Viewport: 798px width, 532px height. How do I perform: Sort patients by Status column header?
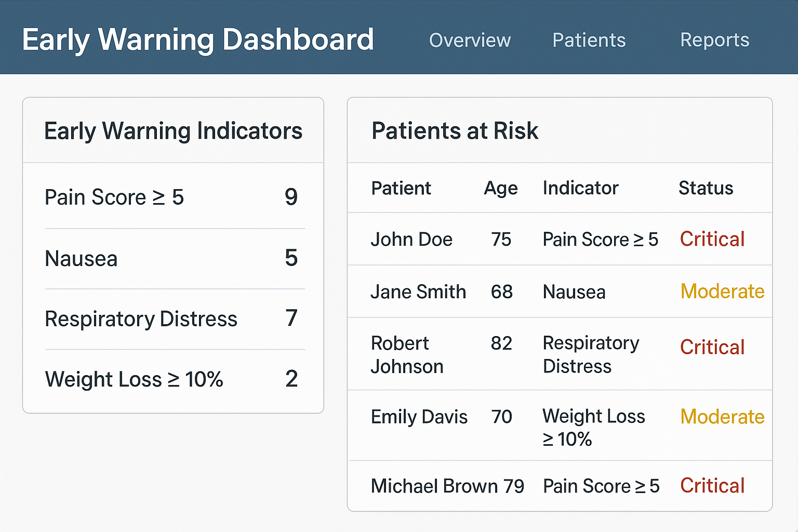(706, 188)
